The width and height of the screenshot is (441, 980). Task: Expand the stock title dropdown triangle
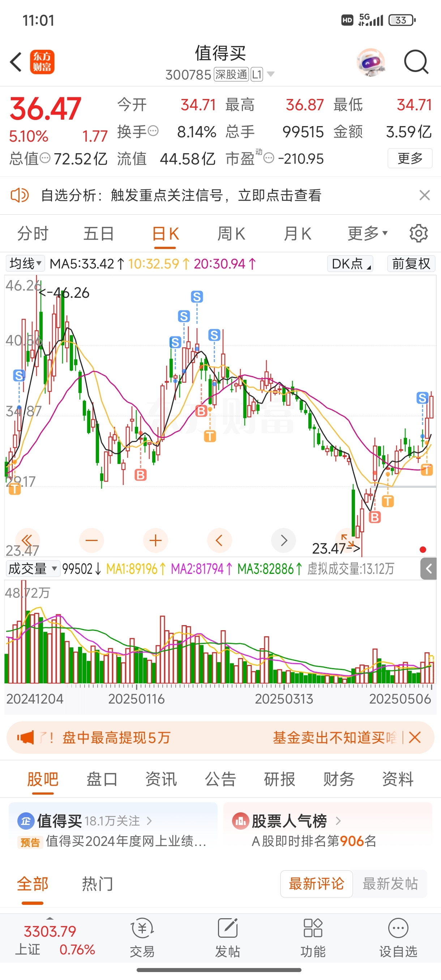[x=270, y=74]
